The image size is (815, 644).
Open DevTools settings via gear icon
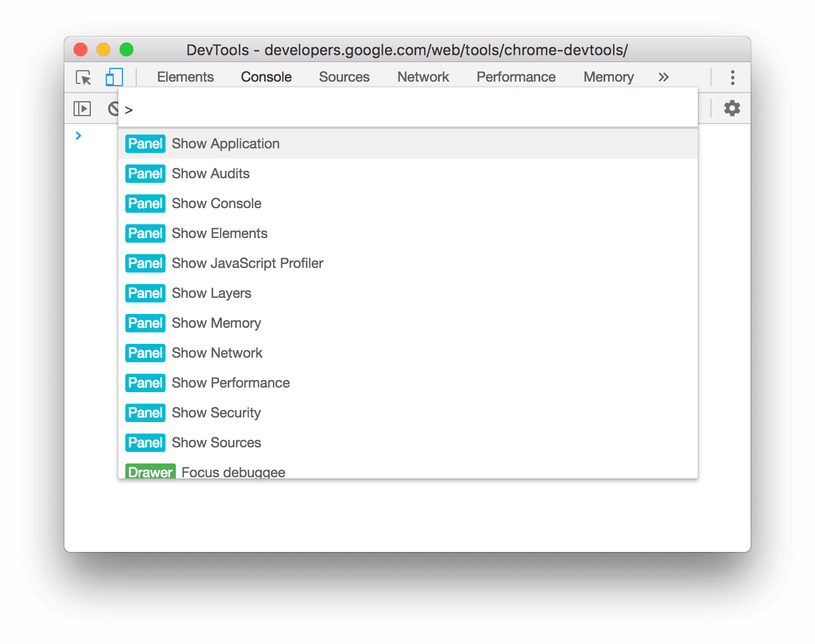coord(732,108)
